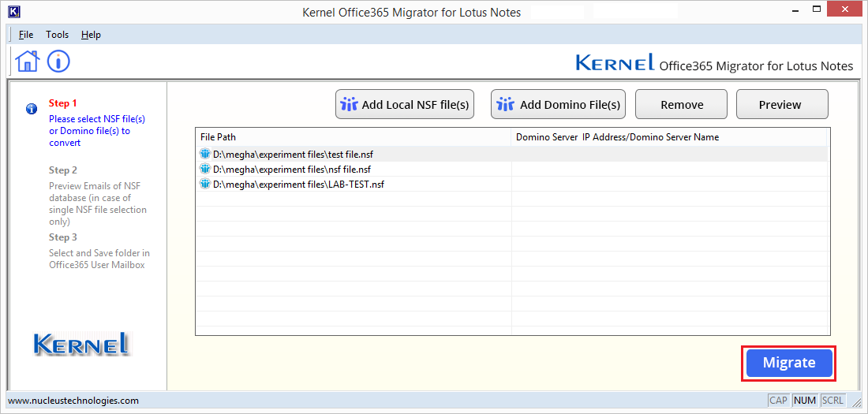The height and width of the screenshot is (414, 868).
Task: Select the row D:\megha\experiment files\LAB-TEST.nsf
Action: tap(511, 184)
